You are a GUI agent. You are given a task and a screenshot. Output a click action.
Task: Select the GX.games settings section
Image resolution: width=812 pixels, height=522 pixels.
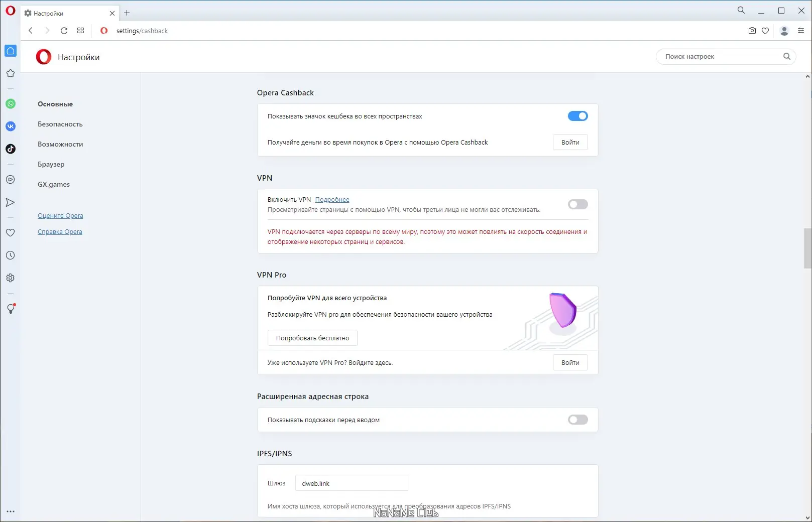tap(54, 184)
